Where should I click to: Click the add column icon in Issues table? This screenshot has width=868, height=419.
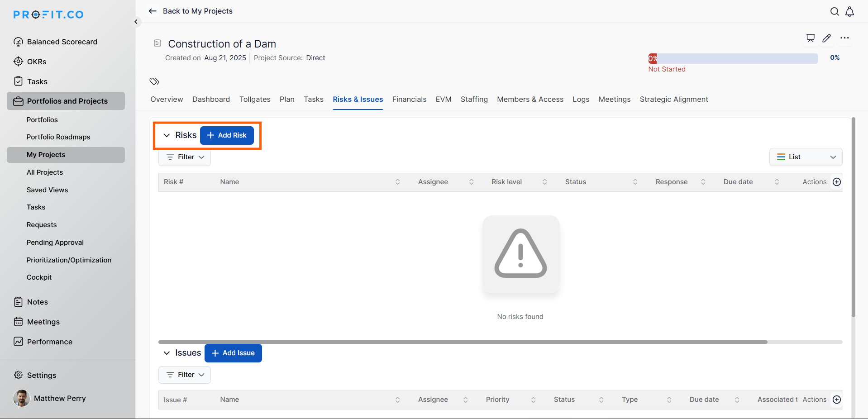coord(837,400)
